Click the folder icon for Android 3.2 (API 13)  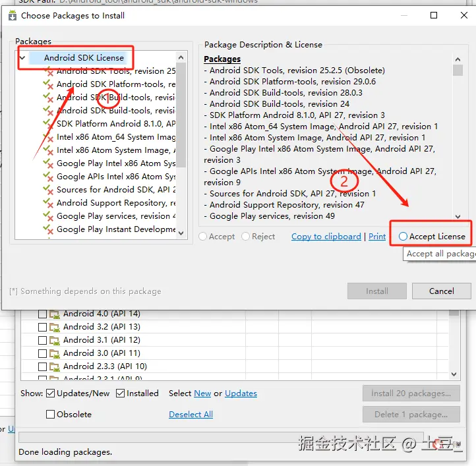point(55,328)
